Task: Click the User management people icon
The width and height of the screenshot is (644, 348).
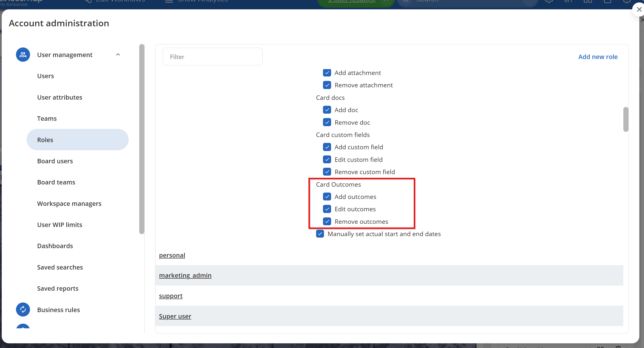Action: point(23,55)
